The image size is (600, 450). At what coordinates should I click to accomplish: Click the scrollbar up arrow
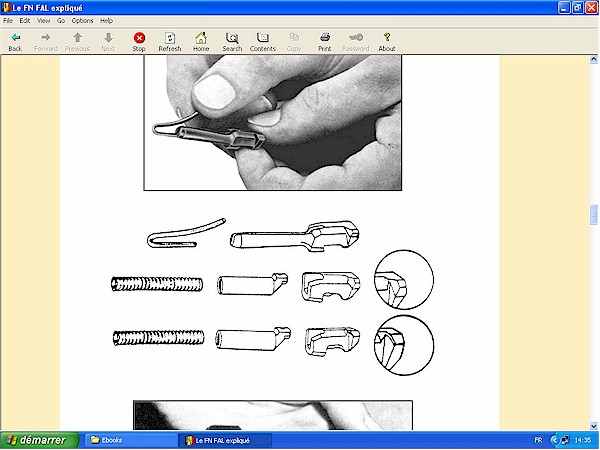(593, 59)
